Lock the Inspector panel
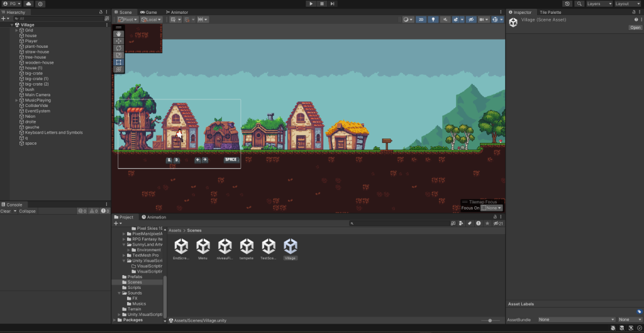 click(635, 13)
